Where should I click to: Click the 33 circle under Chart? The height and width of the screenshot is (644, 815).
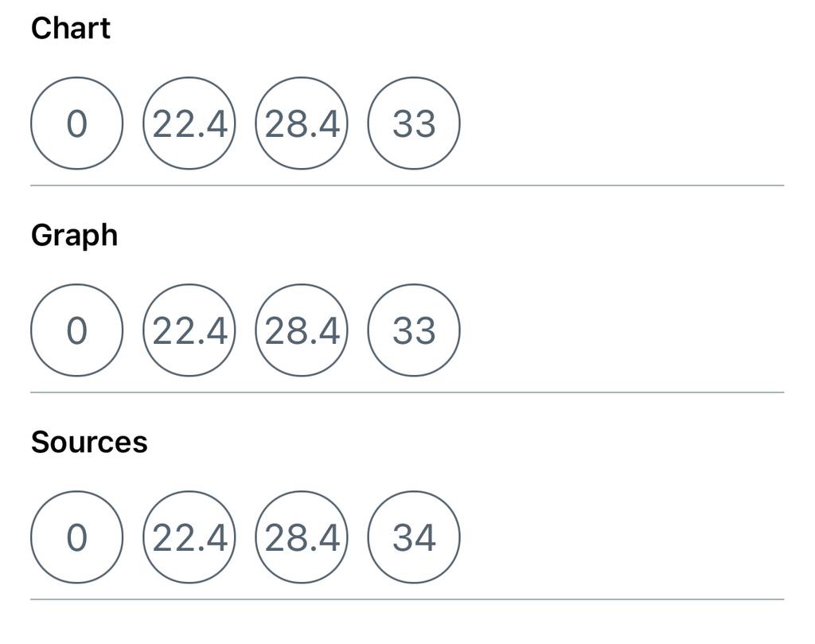pyautogui.click(x=414, y=123)
